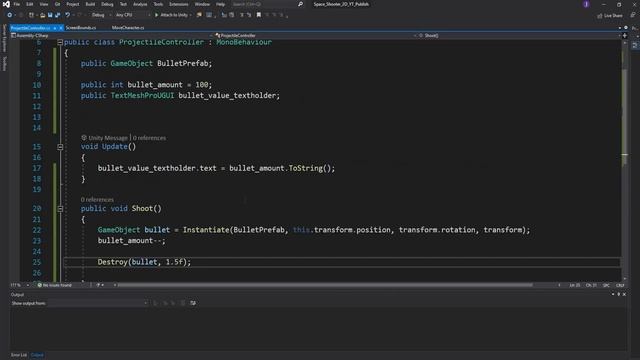Collapse the Update() method outline
This screenshot has width=640, height=360.
click(60, 147)
